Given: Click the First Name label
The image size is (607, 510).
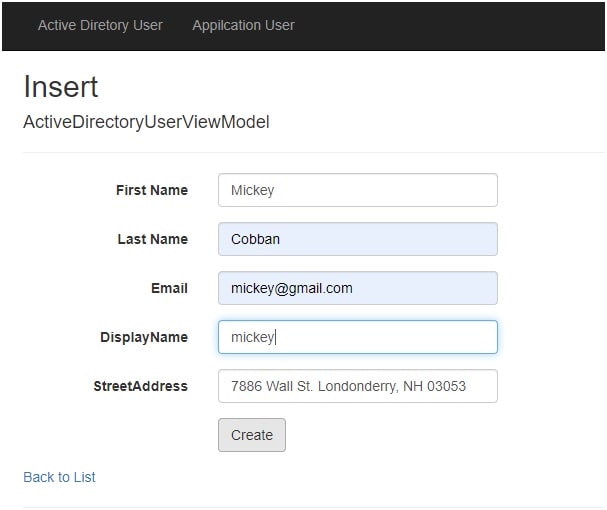Looking at the screenshot, I should 152,190.
